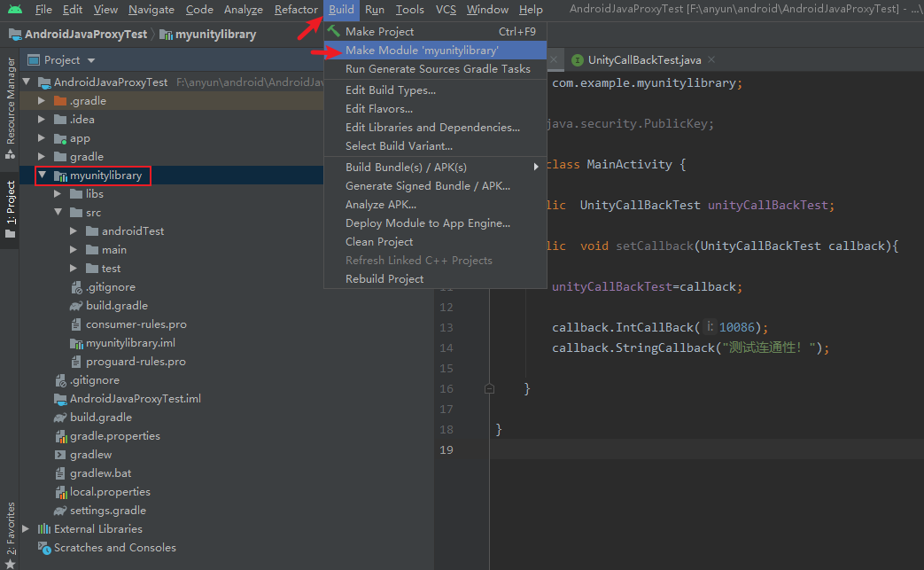Click the Scratches and Consoles icon
Viewport: 924px width, 570px height.
point(44,548)
